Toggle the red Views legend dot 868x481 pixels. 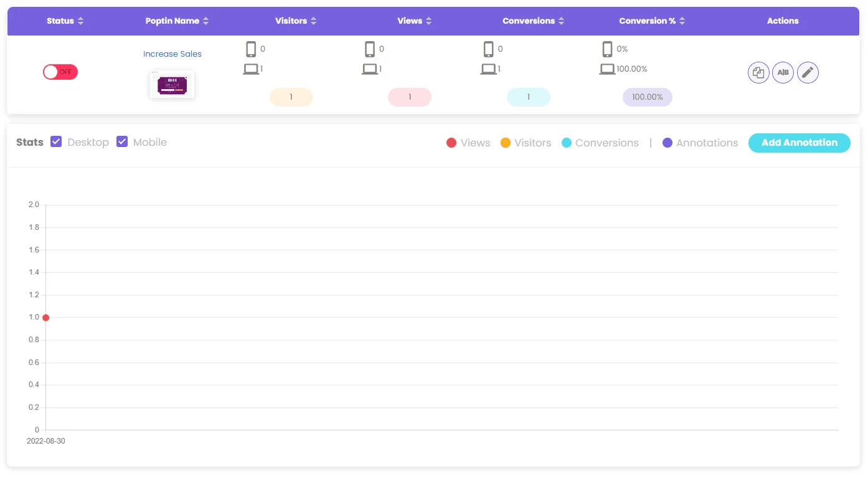451,143
